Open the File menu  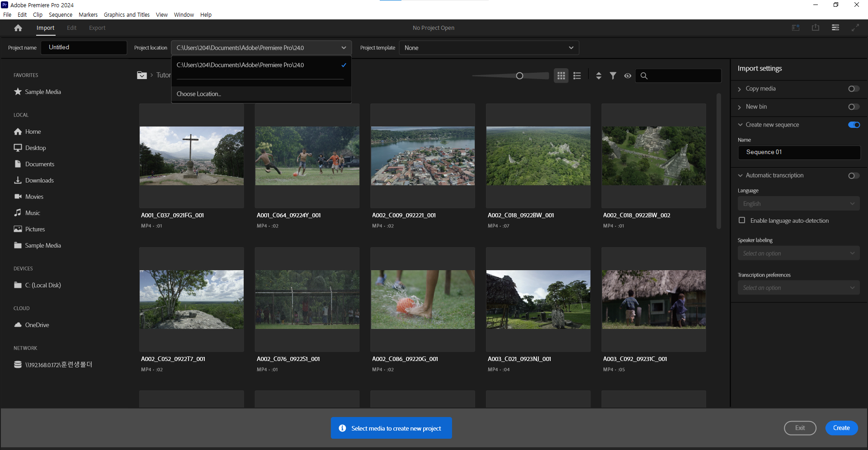[7, 14]
